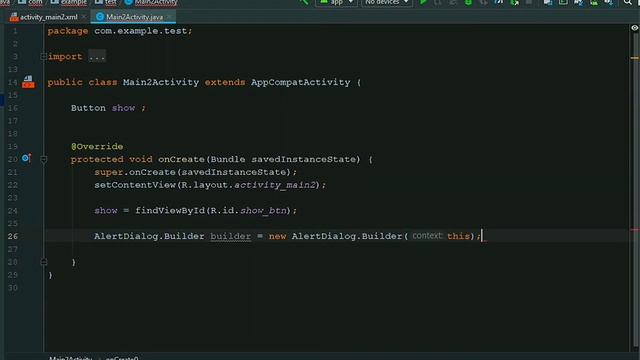Click line number 14 in gutter

click(13, 82)
